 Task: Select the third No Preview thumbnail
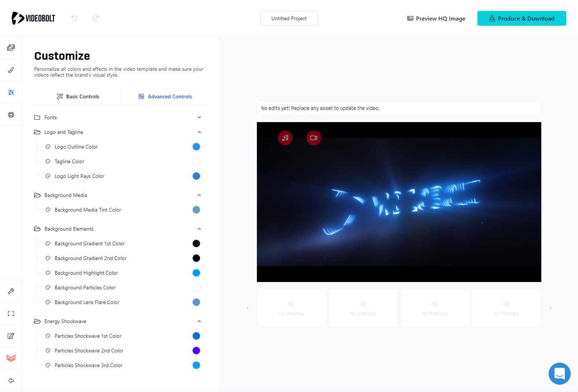click(x=435, y=308)
